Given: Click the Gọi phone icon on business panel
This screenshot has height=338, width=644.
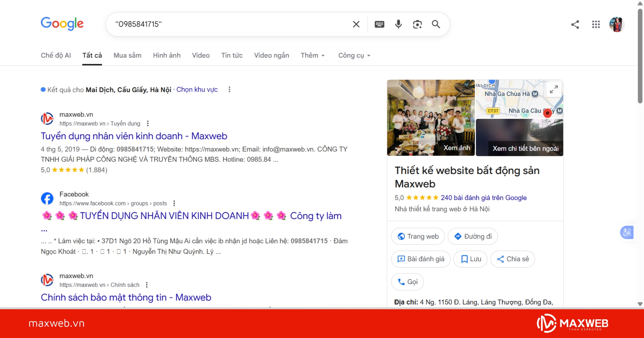Looking at the screenshot, I should coord(402,281).
